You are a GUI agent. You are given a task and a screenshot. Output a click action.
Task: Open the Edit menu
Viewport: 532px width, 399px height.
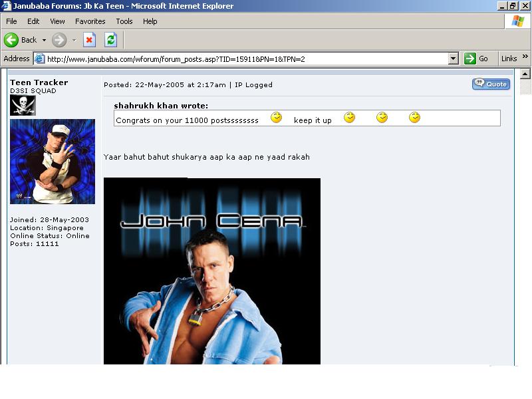tap(33, 21)
